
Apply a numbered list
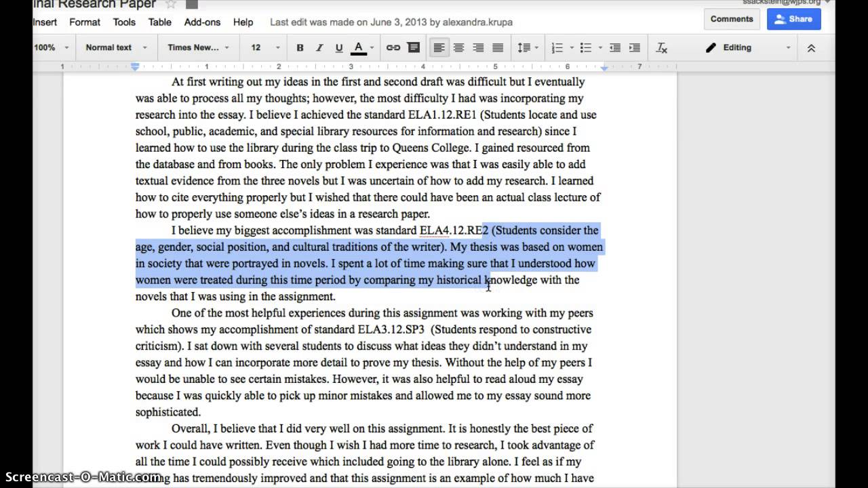[x=557, y=47]
